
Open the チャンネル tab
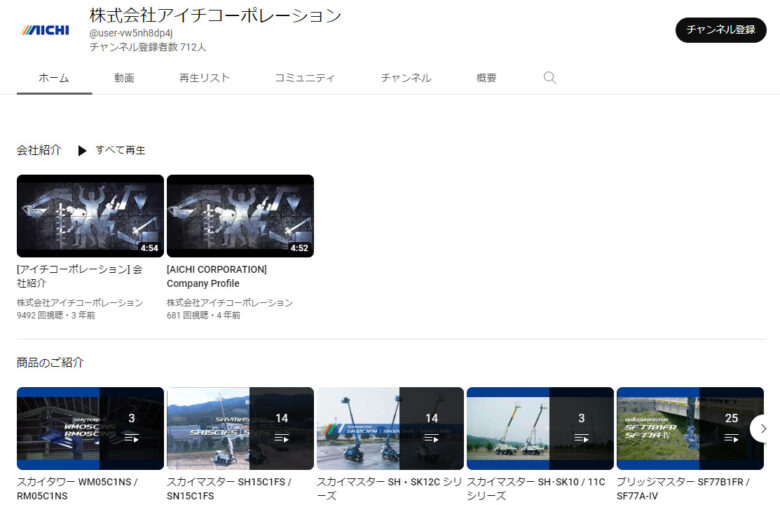click(x=406, y=78)
